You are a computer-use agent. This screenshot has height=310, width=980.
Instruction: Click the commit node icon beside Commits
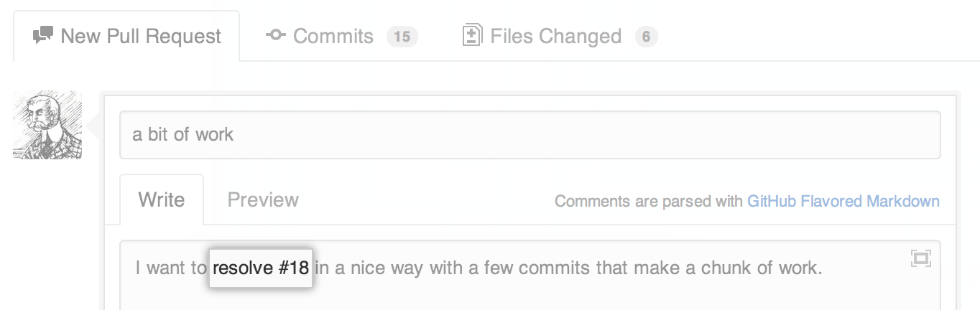point(276,35)
